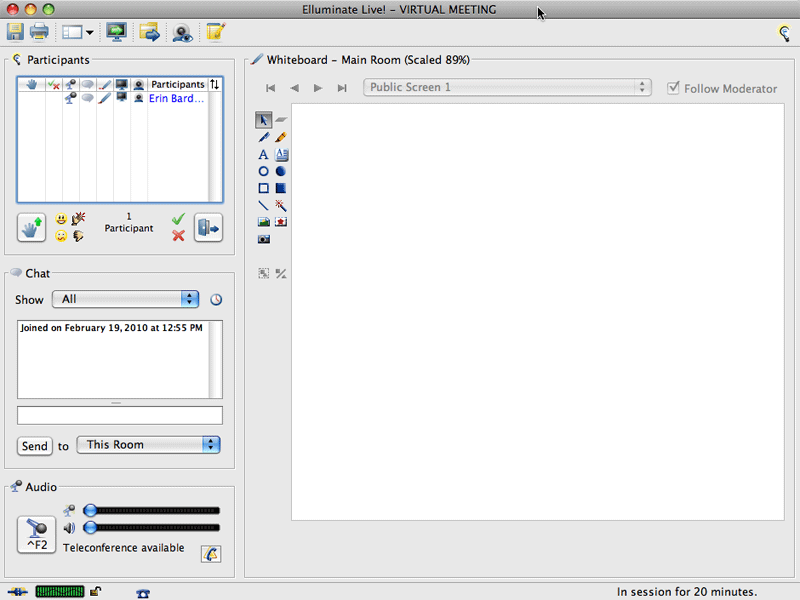Select the simple text A tool
800x600 pixels.
(x=263, y=155)
